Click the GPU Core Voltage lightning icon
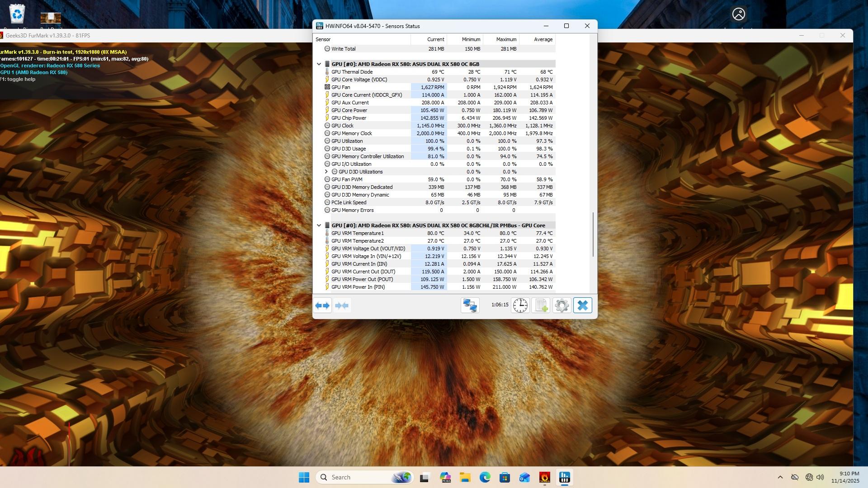This screenshot has width=868, height=488. [327, 80]
